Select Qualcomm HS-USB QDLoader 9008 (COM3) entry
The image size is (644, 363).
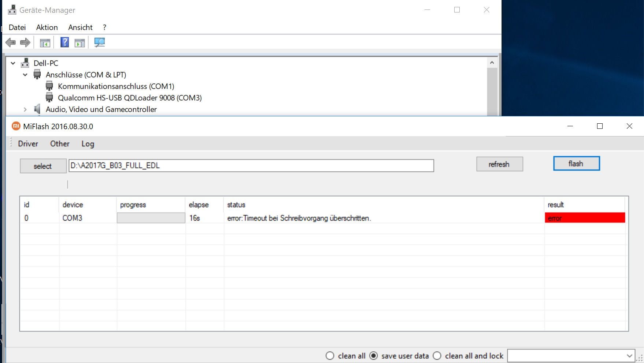coord(130,98)
